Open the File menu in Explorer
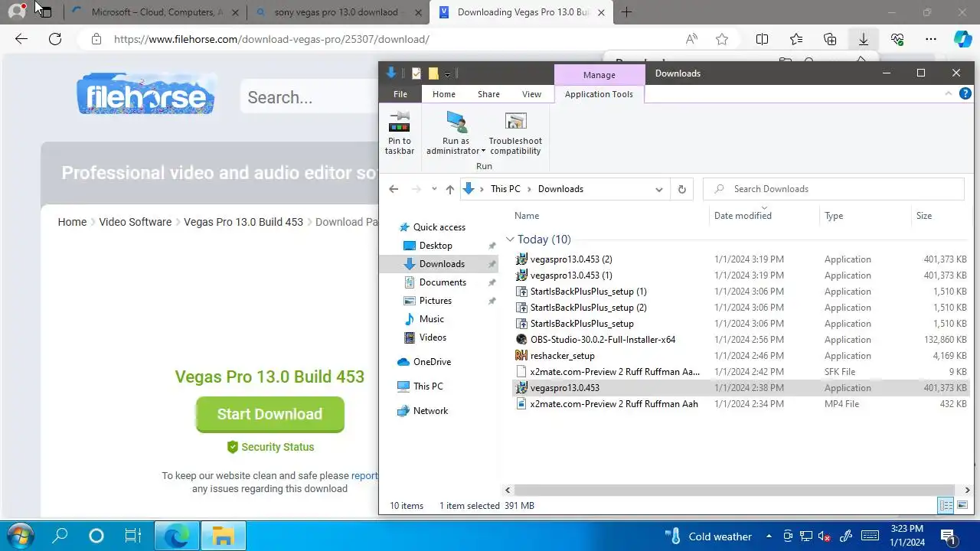980x551 pixels. coord(400,94)
